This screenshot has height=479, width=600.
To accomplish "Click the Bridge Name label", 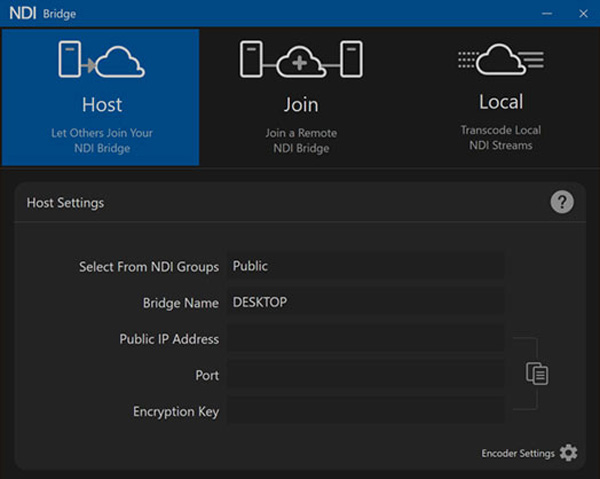I will click(x=181, y=303).
